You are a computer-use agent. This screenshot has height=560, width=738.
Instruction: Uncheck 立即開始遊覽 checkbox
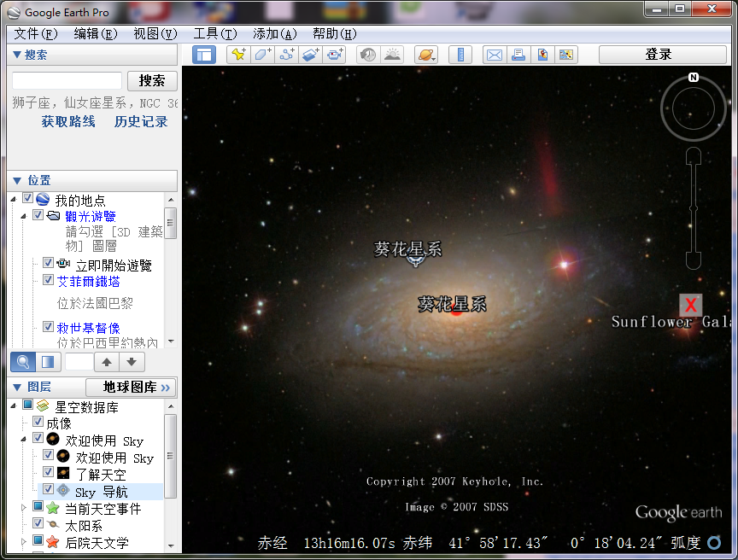48,262
